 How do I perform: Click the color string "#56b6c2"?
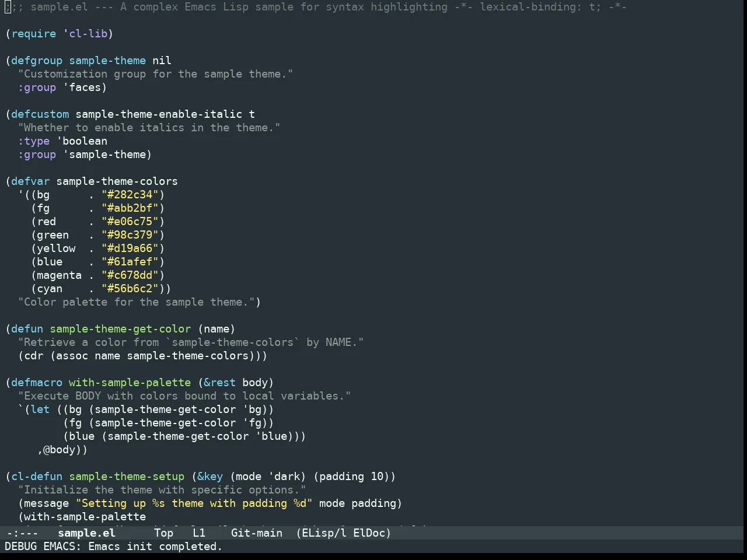(x=130, y=289)
